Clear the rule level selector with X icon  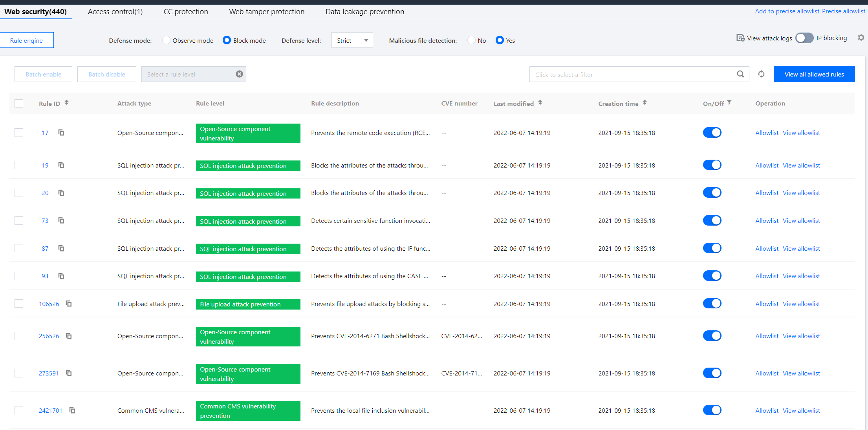239,74
